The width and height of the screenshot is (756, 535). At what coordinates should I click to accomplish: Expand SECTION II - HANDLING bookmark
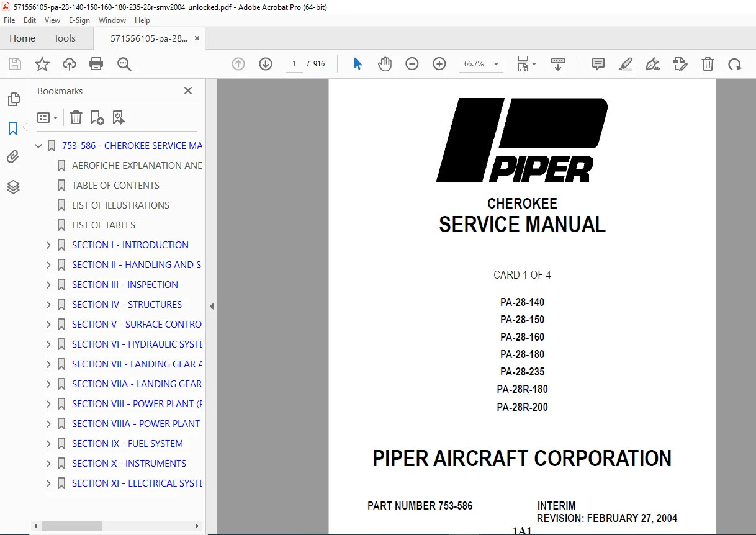tap(48, 265)
